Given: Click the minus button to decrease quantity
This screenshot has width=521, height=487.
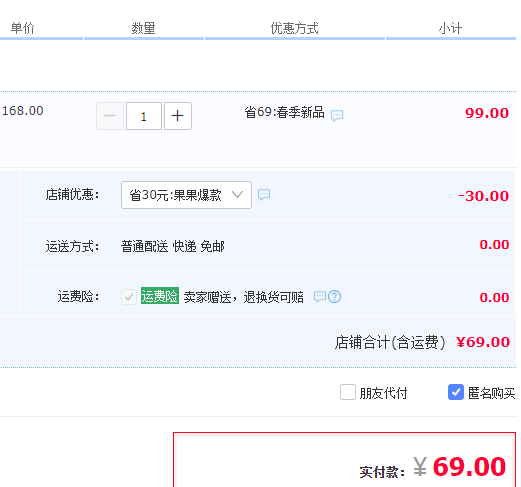Looking at the screenshot, I should click(110, 116).
